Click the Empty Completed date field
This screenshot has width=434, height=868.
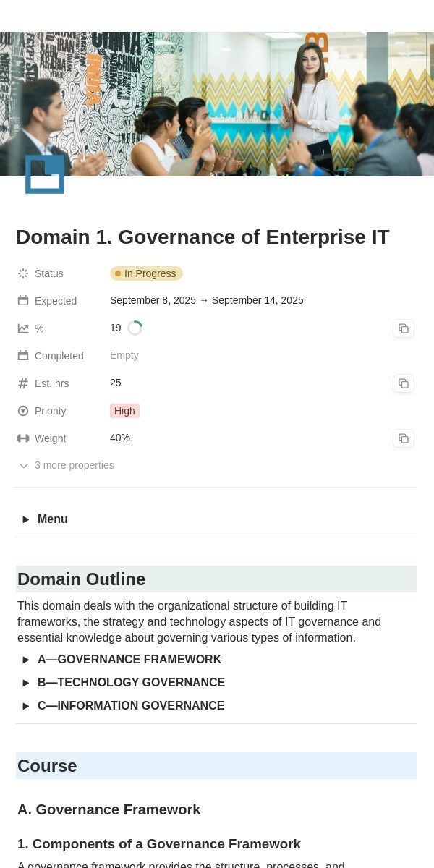[124, 355]
